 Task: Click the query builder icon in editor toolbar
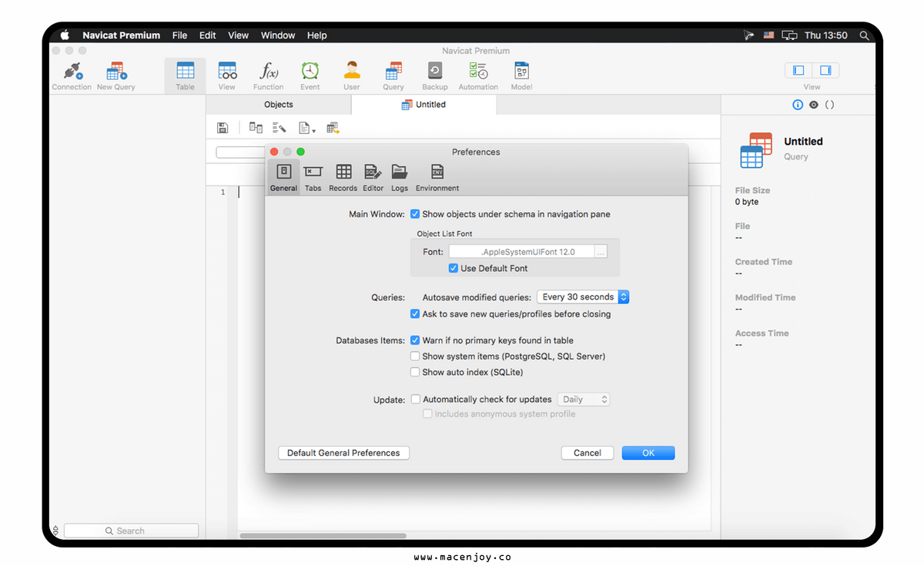[x=256, y=128]
